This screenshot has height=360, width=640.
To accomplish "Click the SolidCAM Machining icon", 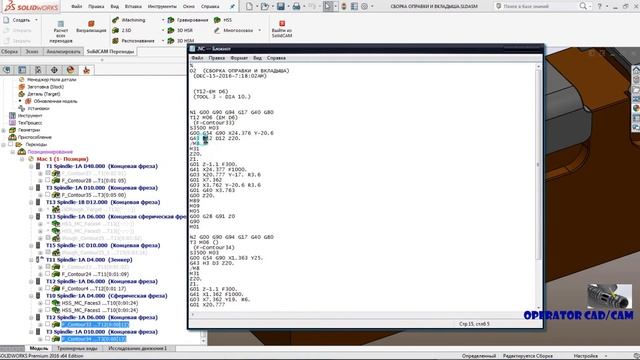I will [116, 20].
